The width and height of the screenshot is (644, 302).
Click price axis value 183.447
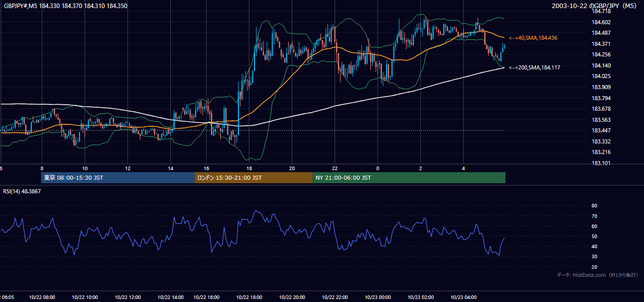[x=601, y=131]
